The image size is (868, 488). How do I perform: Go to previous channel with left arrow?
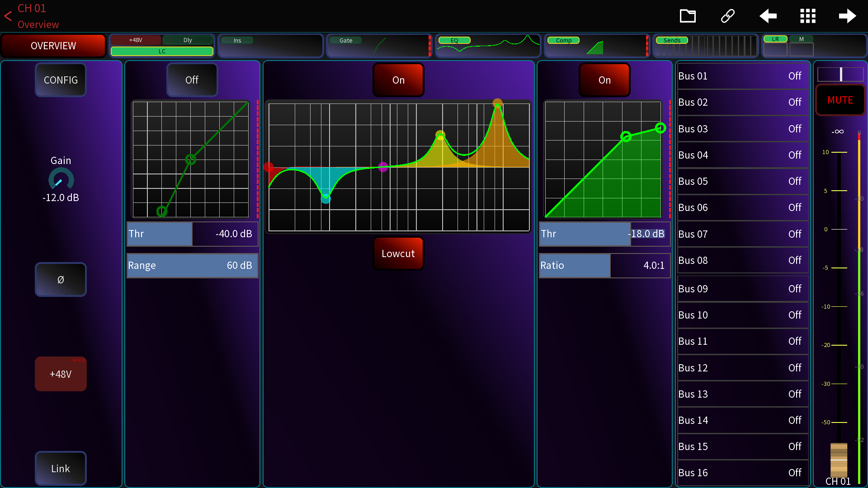(x=768, y=16)
